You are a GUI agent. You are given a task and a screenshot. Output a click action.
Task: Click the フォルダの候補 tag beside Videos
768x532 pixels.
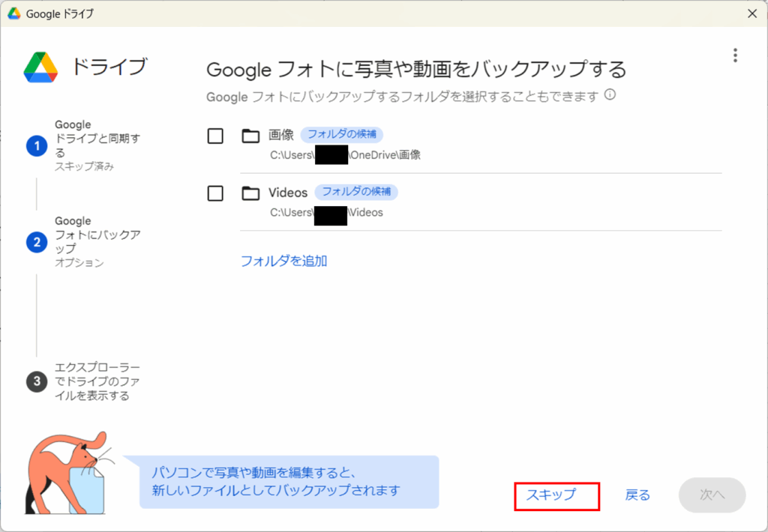pos(356,191)
